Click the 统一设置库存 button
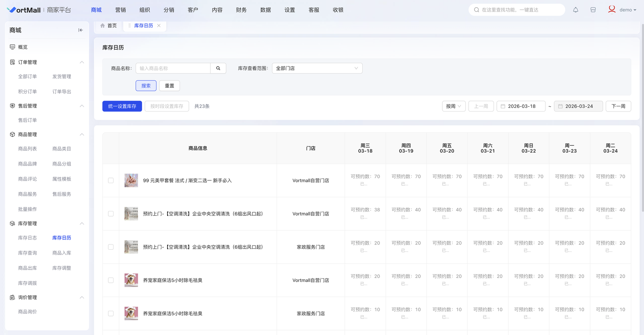The image size is (644, 335). [x=122, y=106]
